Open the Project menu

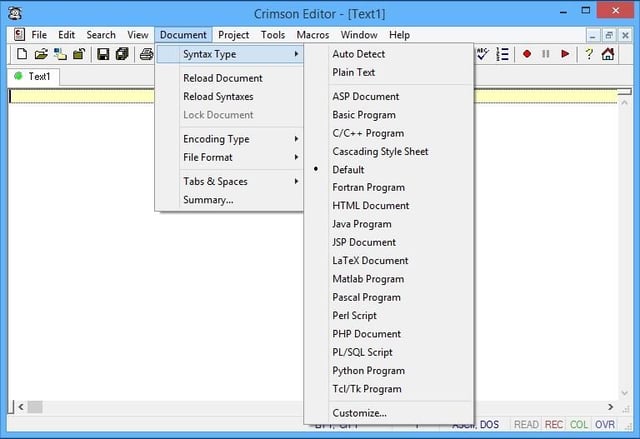(233, 35)
